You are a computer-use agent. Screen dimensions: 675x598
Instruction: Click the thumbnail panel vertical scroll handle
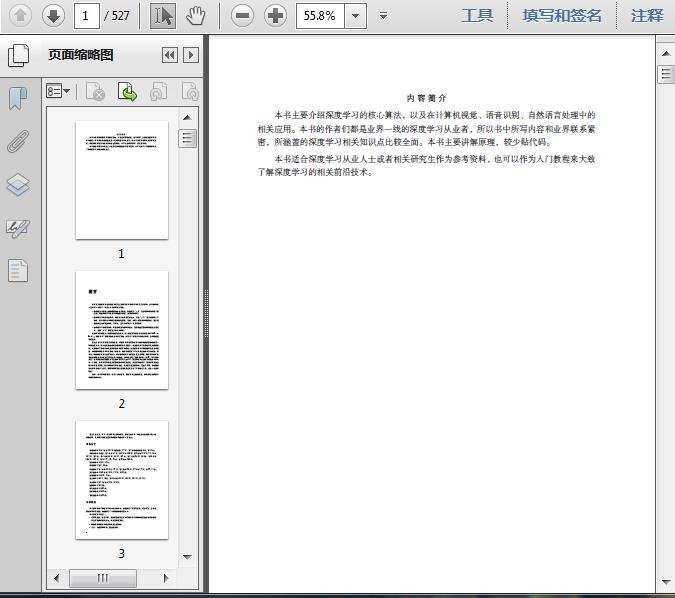(188, 138)
